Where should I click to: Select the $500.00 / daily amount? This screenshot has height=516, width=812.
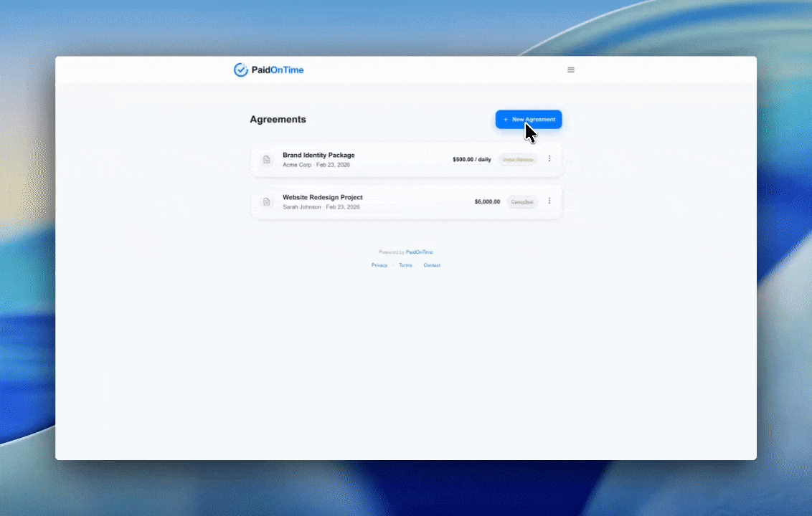[472, 160]
